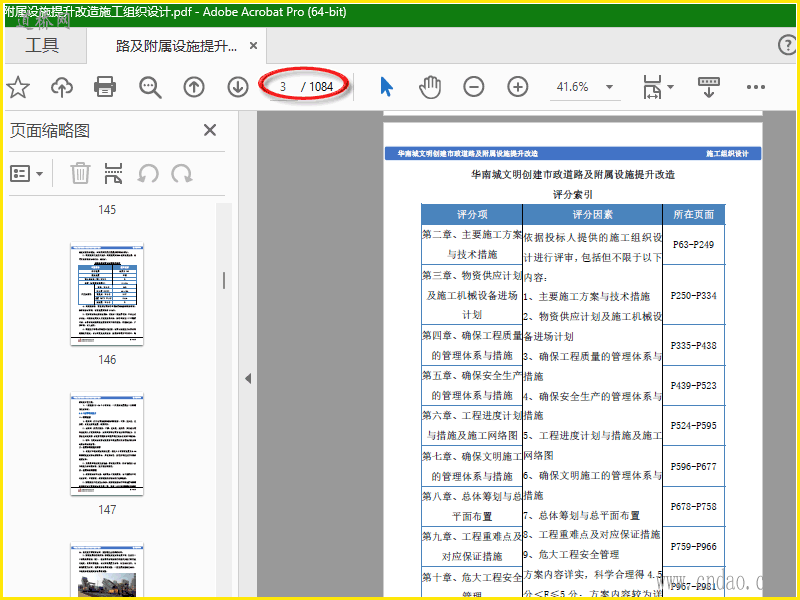Image resolution: width=800 pixels, height=600 pixels.
Task: Click the 第八章、总体筹划与总平面布置 cell
Action: 472,507
